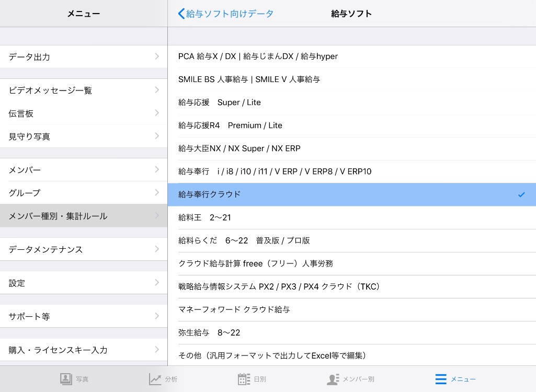The height and width of the screenshot is (392, 536).
Task: Open the 分析 chart tab icon
Action: [155, 379]
